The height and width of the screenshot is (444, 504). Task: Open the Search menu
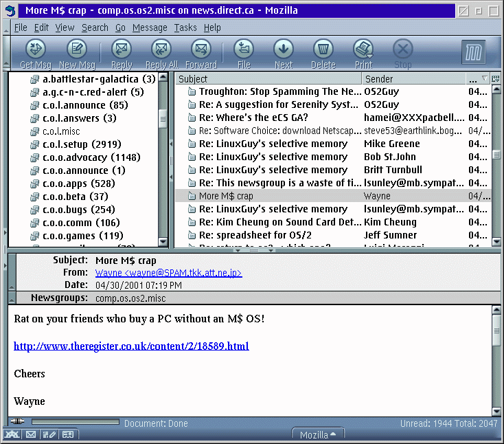coord(95,27)
